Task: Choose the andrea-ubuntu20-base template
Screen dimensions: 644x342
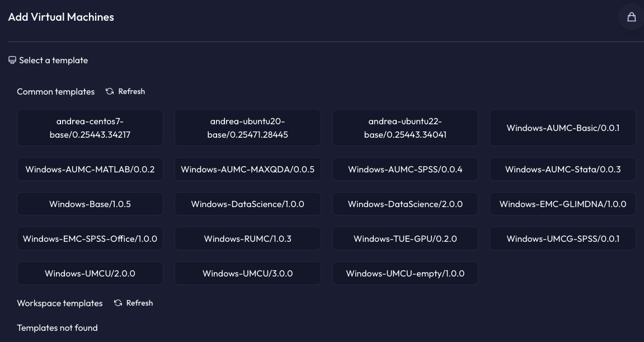Action: (248, 128)
